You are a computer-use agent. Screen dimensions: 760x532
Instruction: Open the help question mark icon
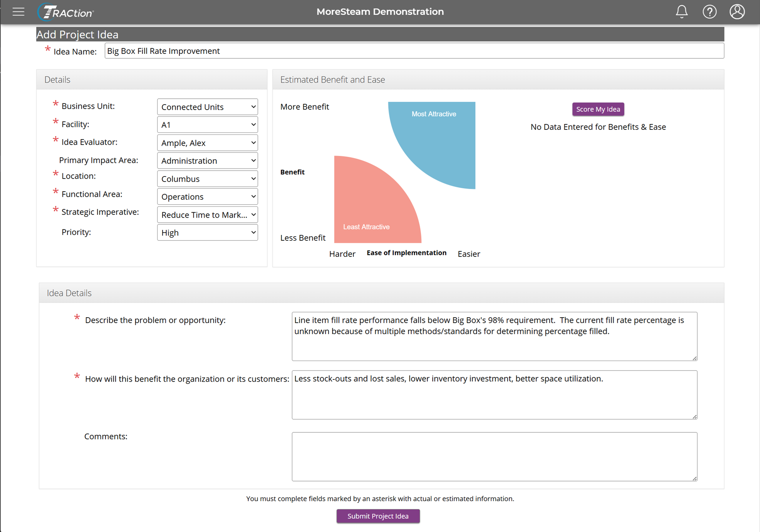coord(710,12)
